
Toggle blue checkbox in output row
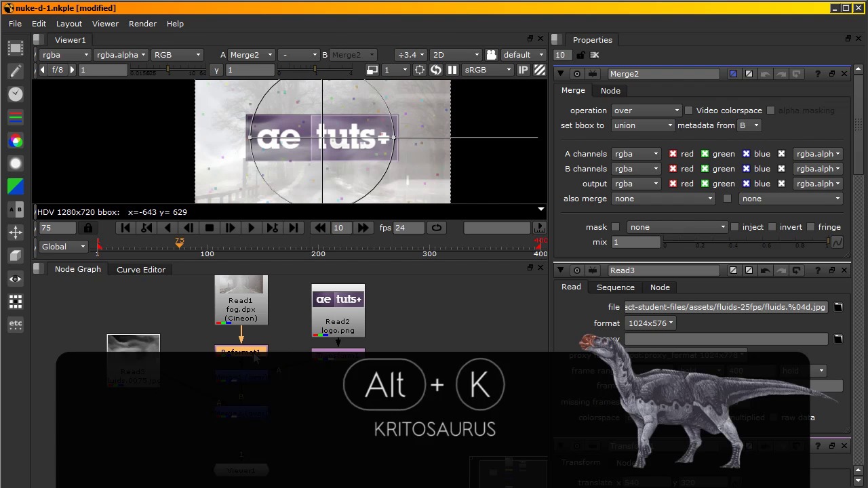click(x=746, y=184)
